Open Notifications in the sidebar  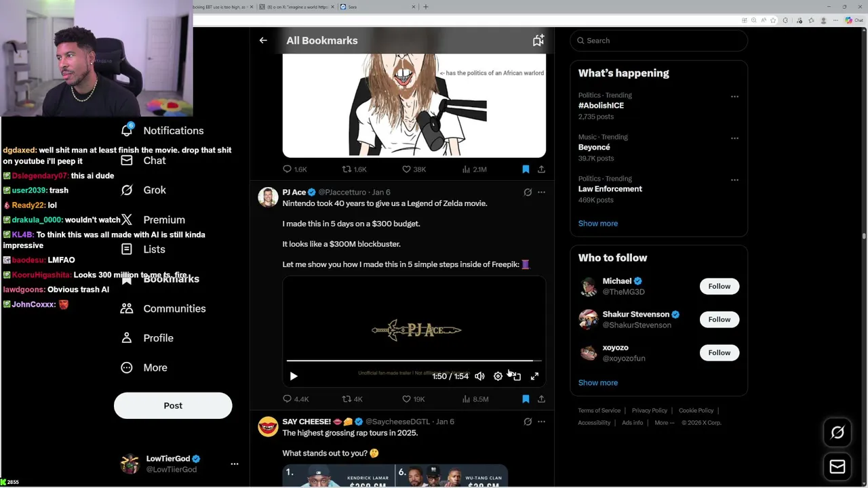click(162, 130)
